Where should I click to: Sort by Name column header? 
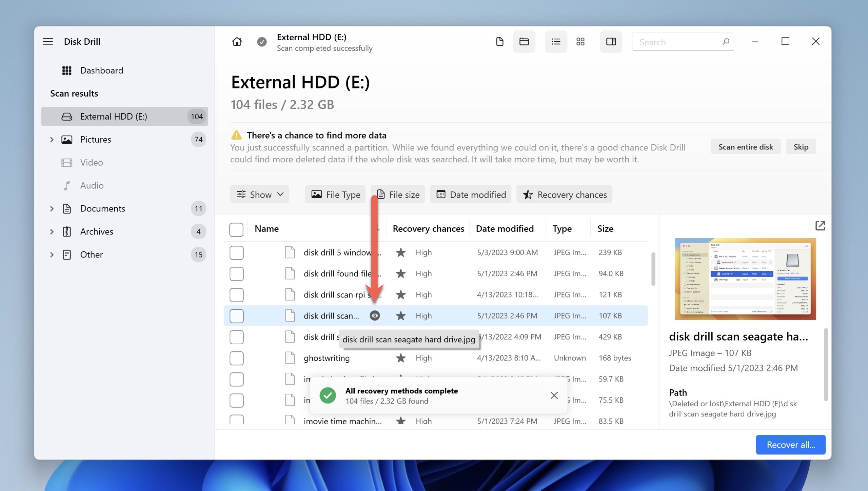click(x=267, y=229)
